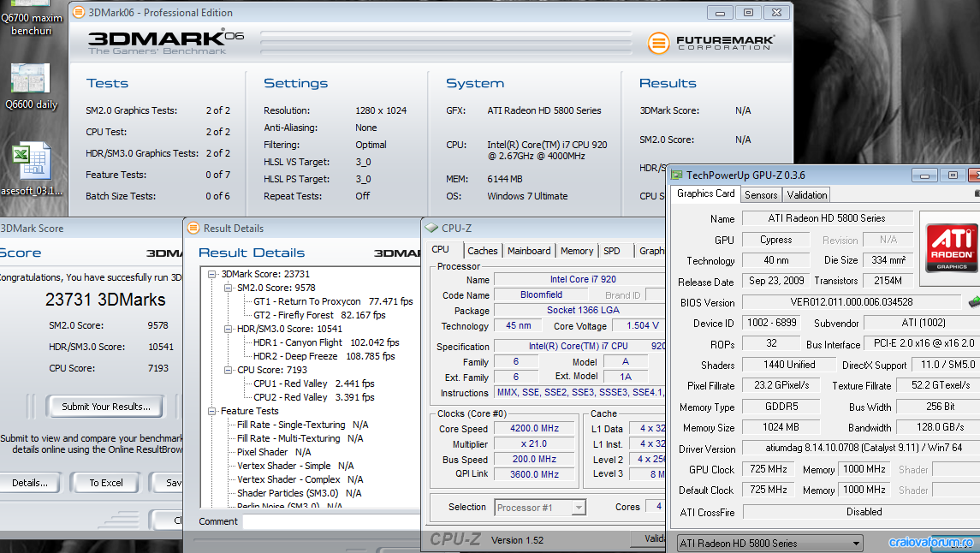Select GT1 - Return To Proxycon result row
This screenshot has width=980, height=553.
pos(333,301)
